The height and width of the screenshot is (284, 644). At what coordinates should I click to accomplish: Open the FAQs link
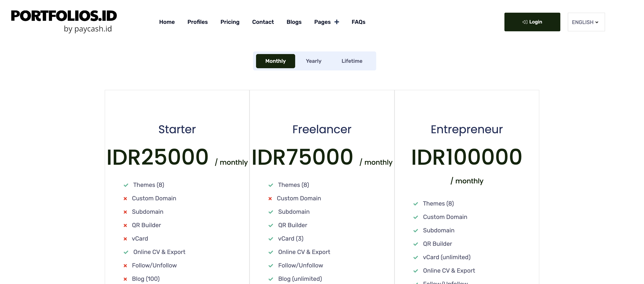358,22
